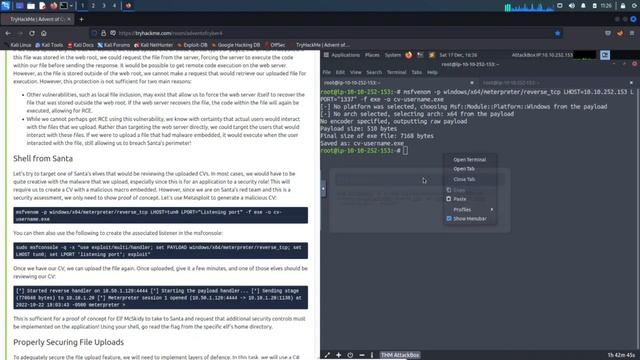This screenshot has width=640, height=360.
Task: Reload the TryHackMe page
Action: click(32, 33)
